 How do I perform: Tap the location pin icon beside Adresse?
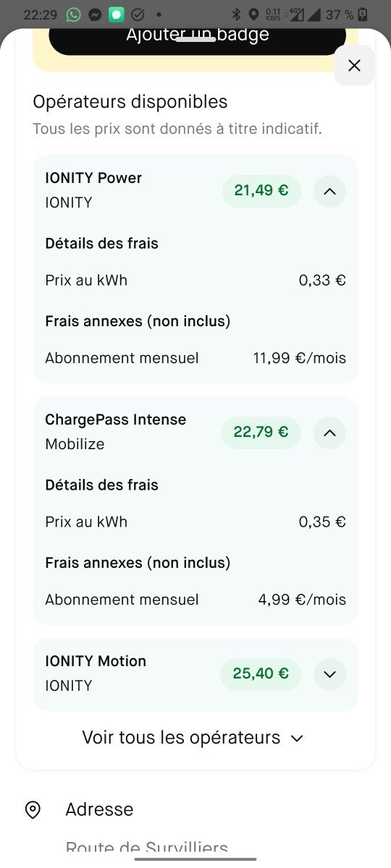(33, 809)
